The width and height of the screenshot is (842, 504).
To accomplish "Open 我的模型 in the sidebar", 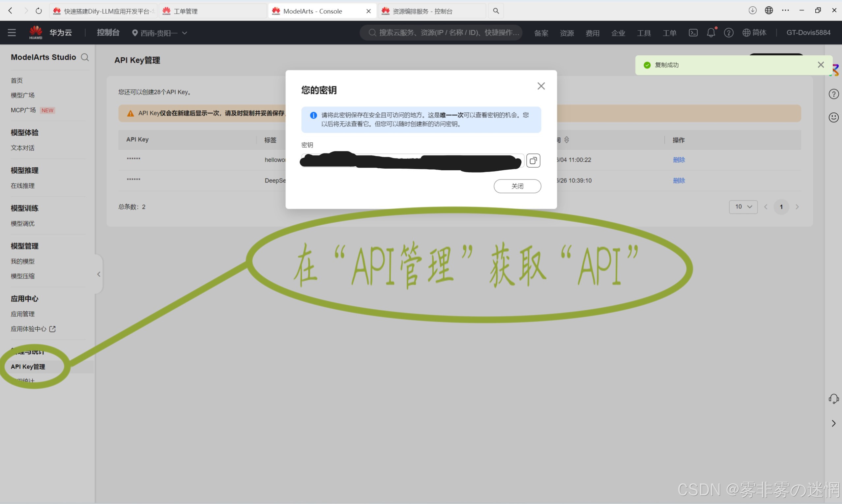I will coord(22,261).
